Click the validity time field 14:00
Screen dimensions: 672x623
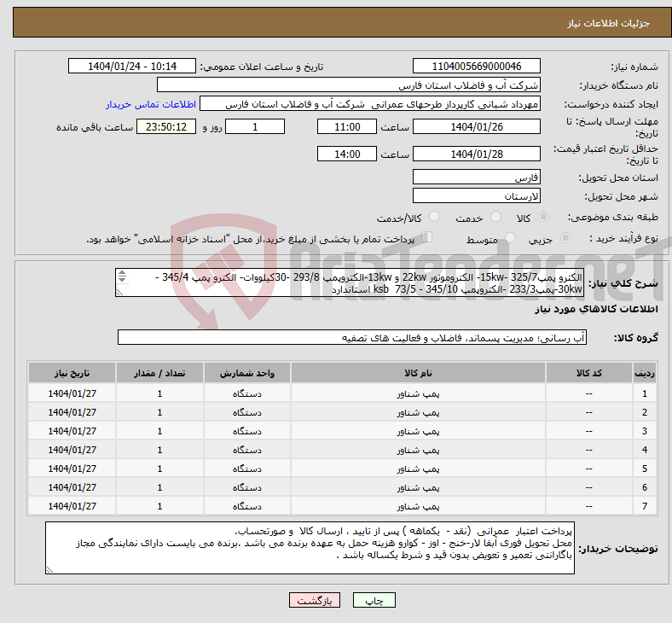347,154
